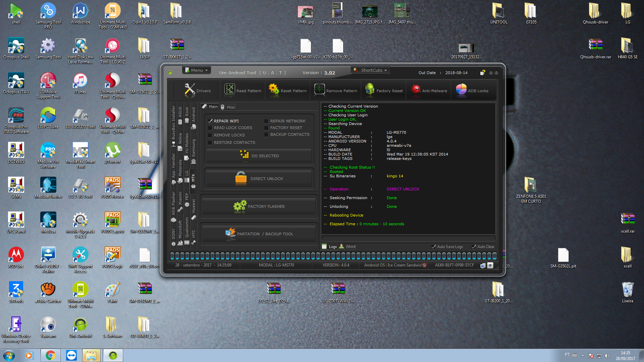Click the shield icon after Ice Cream Sandwich
Screen dimensions: 644x362
(x=425, y=265)
